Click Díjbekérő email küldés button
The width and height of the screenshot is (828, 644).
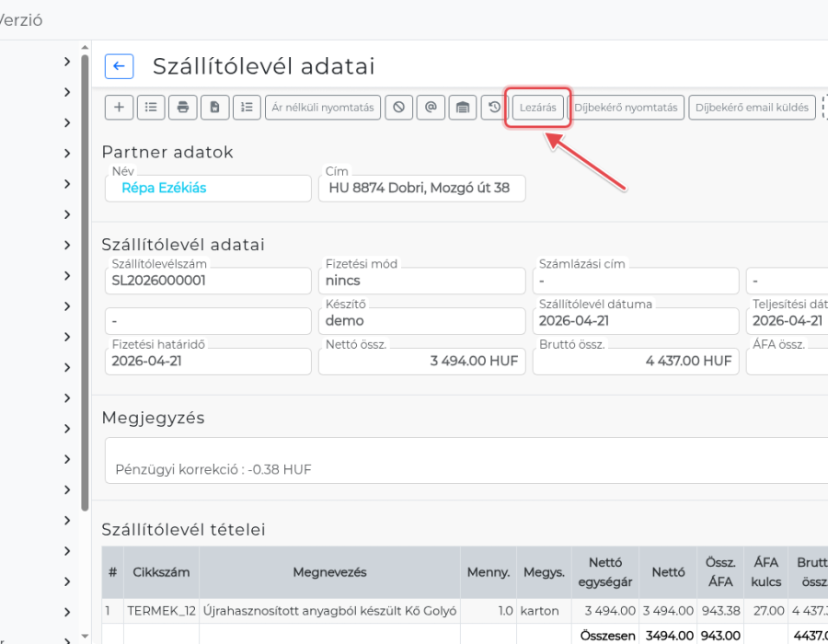752,108
